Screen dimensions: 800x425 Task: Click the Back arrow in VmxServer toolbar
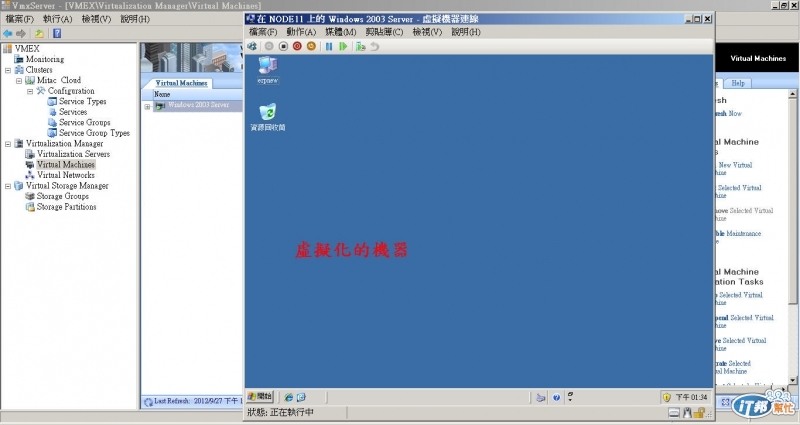pyautogui.click(x=8, y=34)
